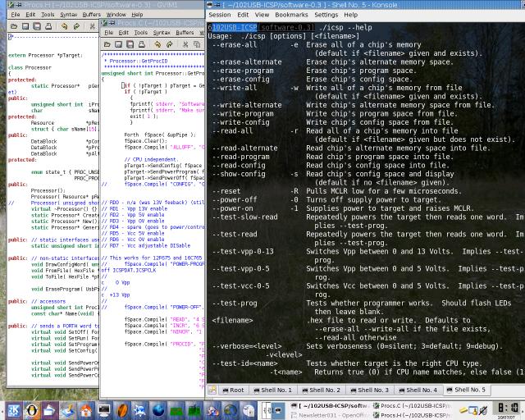Image resolution: width=525 pixels, height=420 pixels.
Task: Open the Settings menu in Konsole
Action: coord(326,15)
